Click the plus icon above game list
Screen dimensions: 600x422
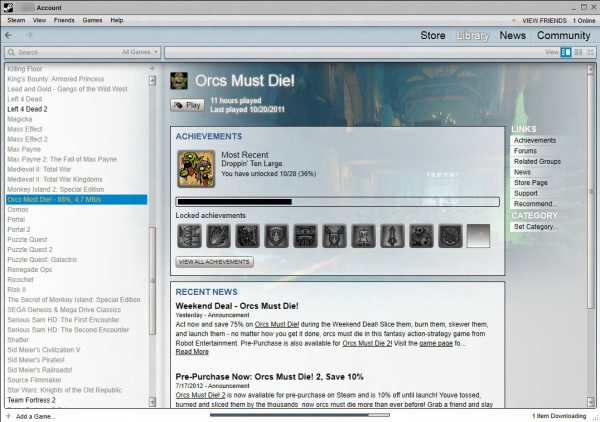coord(152,68)
